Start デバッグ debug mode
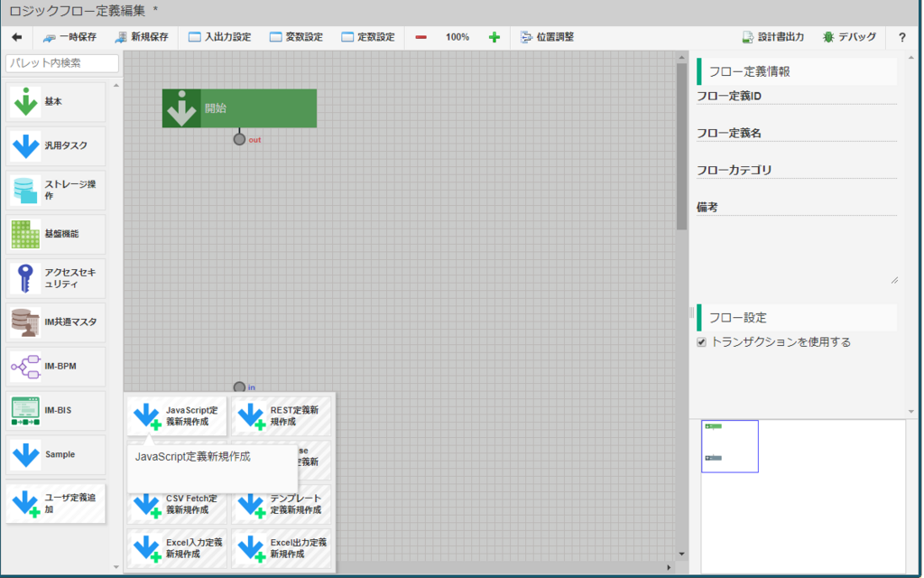This screenshot has height=578, width=924. [x=850, y=37]
